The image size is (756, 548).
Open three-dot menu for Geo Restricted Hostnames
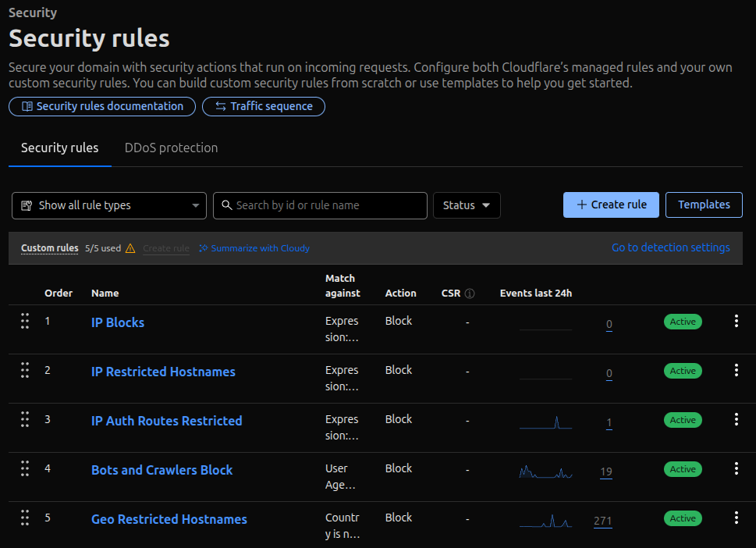point(736,518)
